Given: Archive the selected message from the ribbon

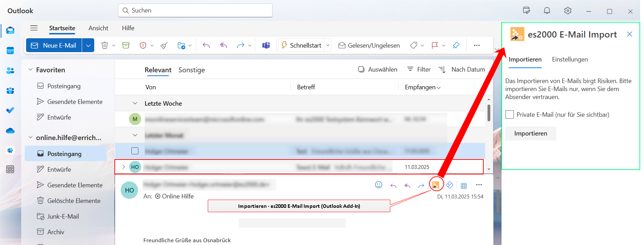Looking at the screenshot, I should point(126,46).
